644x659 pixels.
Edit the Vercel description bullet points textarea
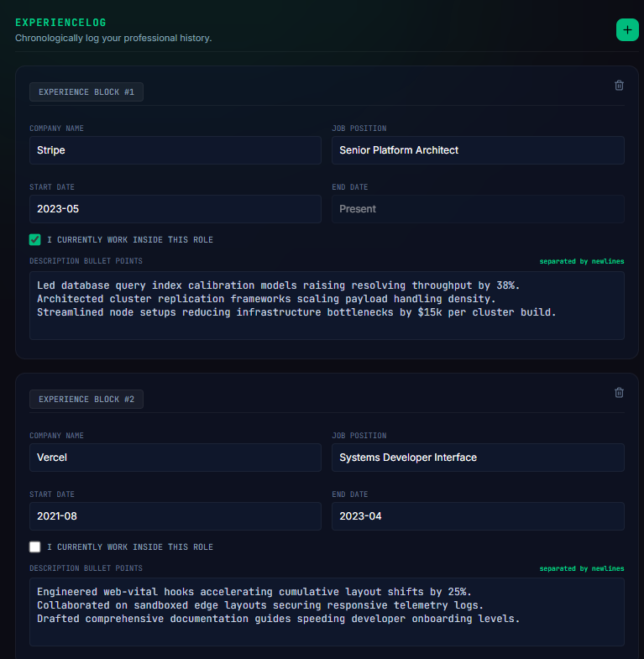click(327, 612)
